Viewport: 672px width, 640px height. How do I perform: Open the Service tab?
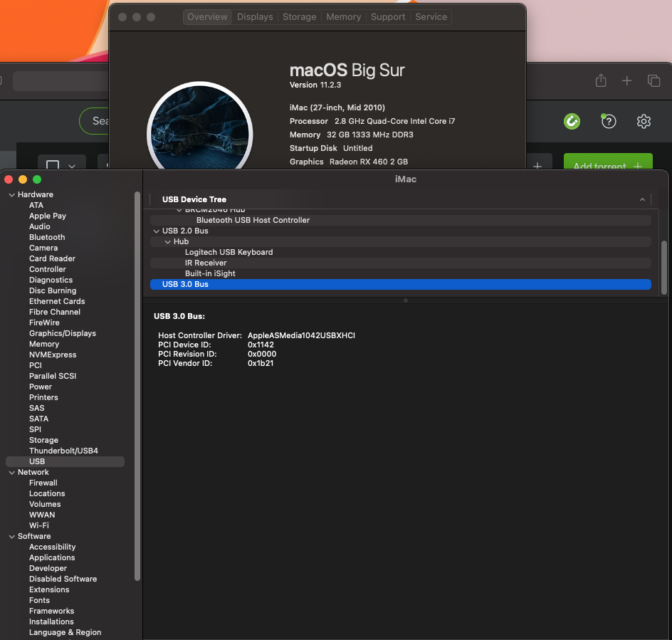[x=431, y=16]
